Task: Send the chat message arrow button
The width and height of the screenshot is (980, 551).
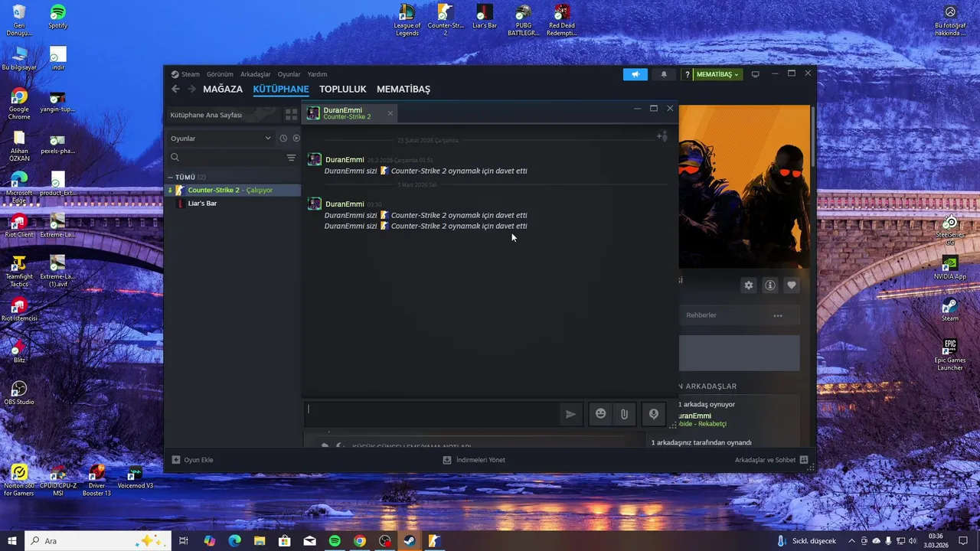Action: [570, 414]
